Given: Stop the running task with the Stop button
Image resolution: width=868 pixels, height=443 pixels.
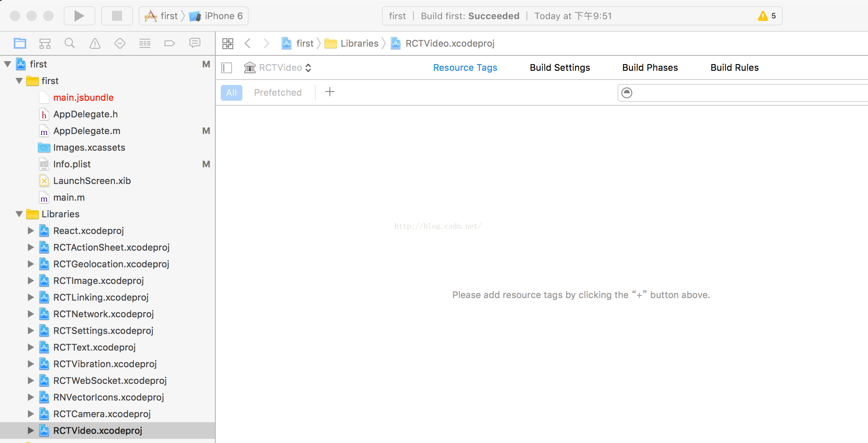Looking at the screenshot, I should 117,16.
